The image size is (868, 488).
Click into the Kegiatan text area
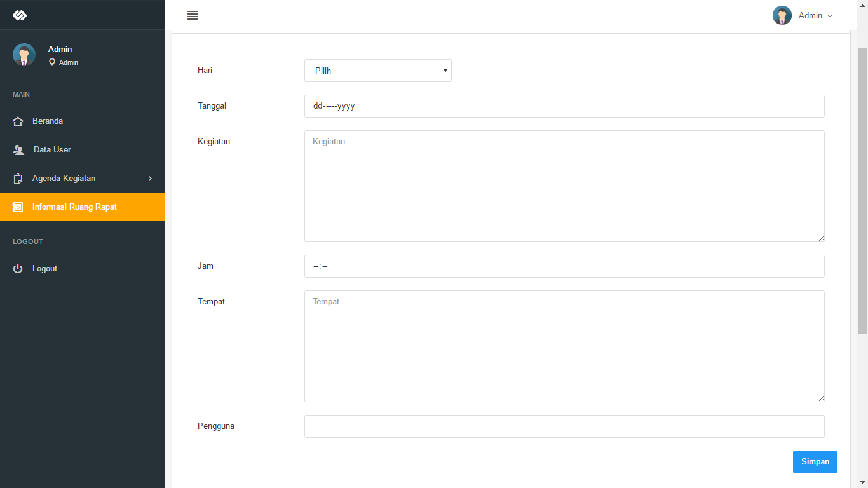(564, 186)
